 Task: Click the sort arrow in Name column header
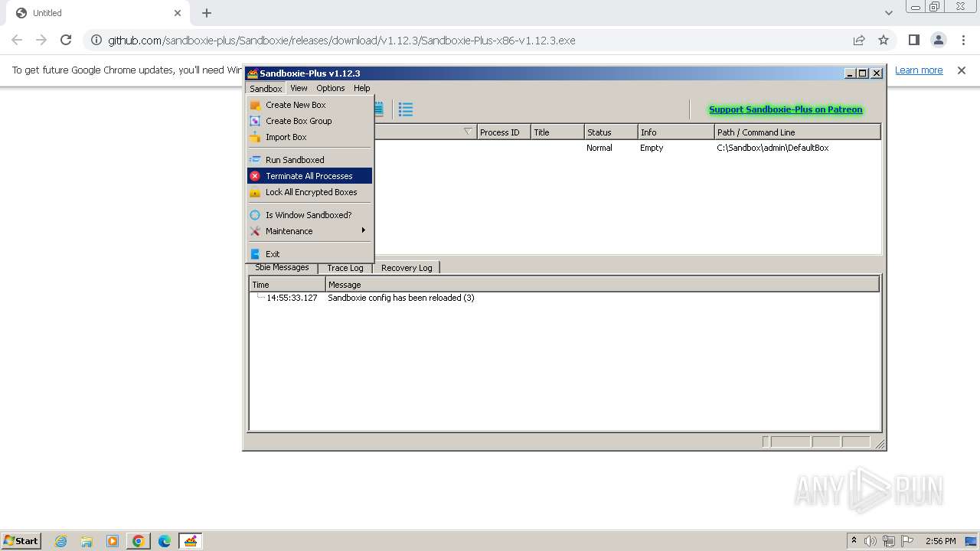point(468,132)
